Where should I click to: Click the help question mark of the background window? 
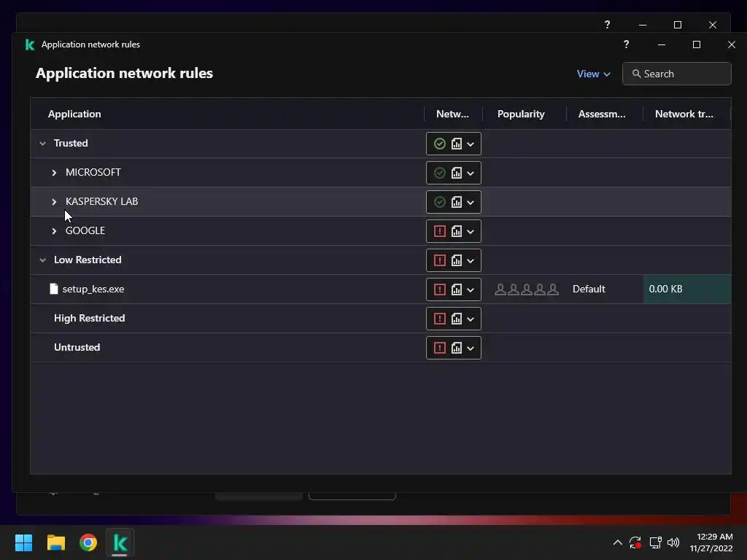click(607, 25)
